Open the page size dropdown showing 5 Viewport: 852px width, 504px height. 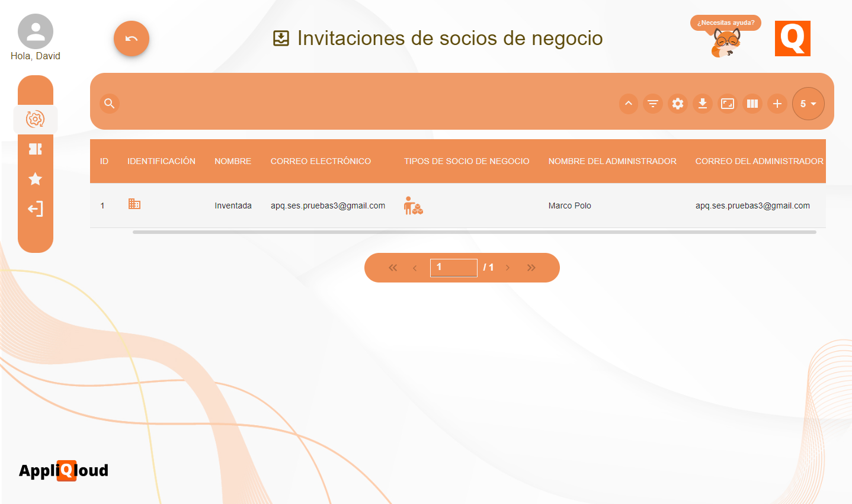(808, 104)
